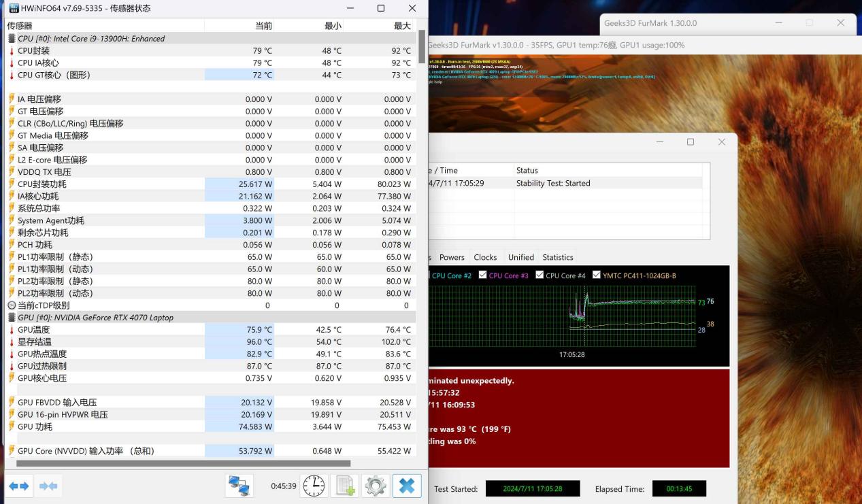
Task: Click the HWiNFO horizontal scrollbar thumb
Action: pos(183,463)
